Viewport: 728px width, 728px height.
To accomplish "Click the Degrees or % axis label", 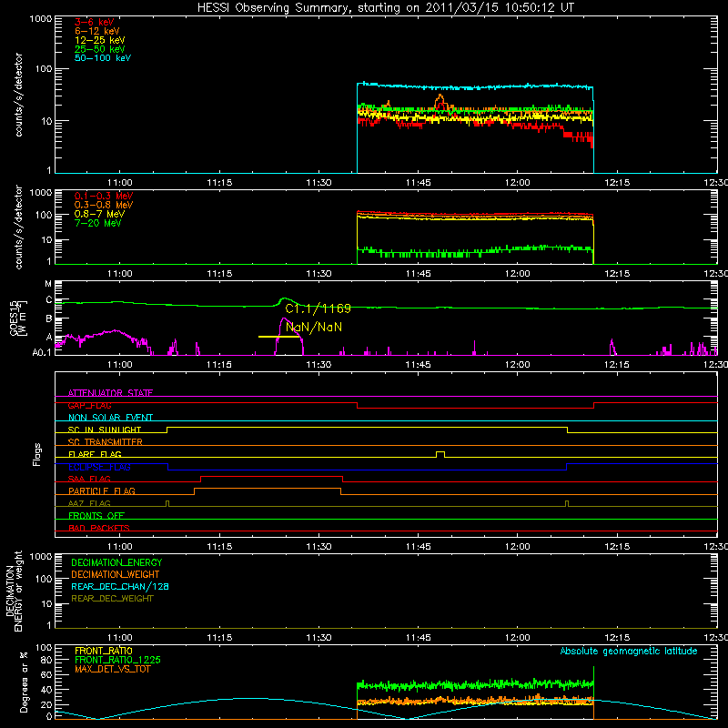I will click(x=24, y=682).
